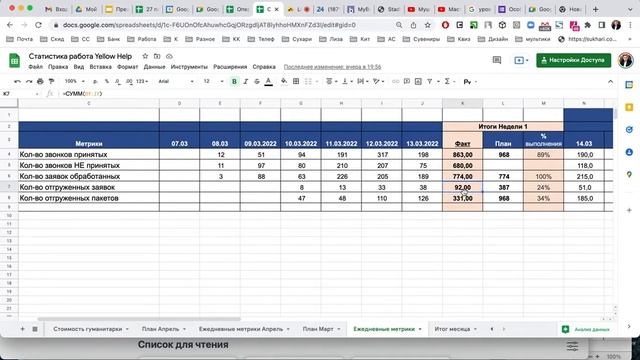The width and height of the screenshot is (640, 360).
Task: Open the borders menu
Action: click(x=296, y=82)
